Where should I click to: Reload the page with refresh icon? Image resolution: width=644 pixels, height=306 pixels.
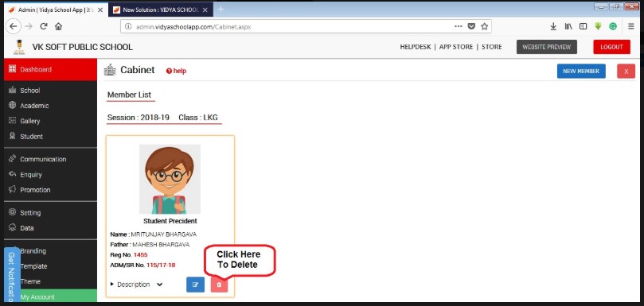[44, 26]
